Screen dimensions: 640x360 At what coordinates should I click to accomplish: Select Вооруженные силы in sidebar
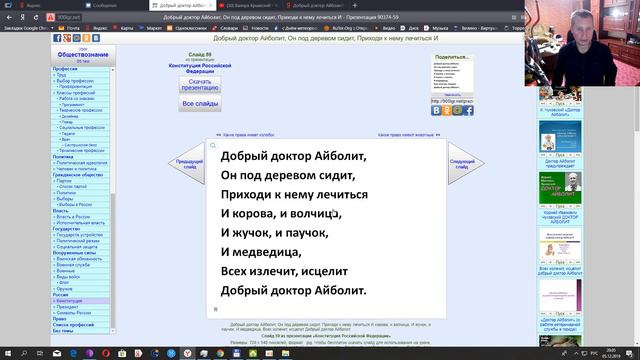point(74,253)
